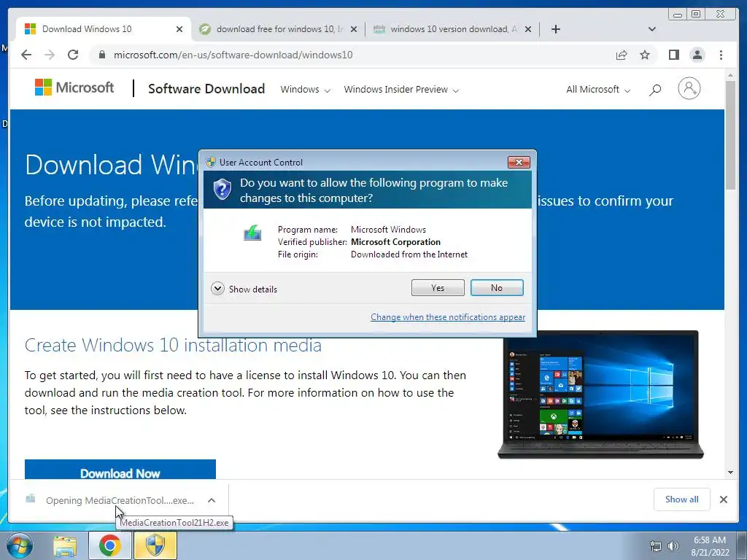Viewport: 747px width, 560px height.
Task: Click the share this page icon
Action: point(622,55)
